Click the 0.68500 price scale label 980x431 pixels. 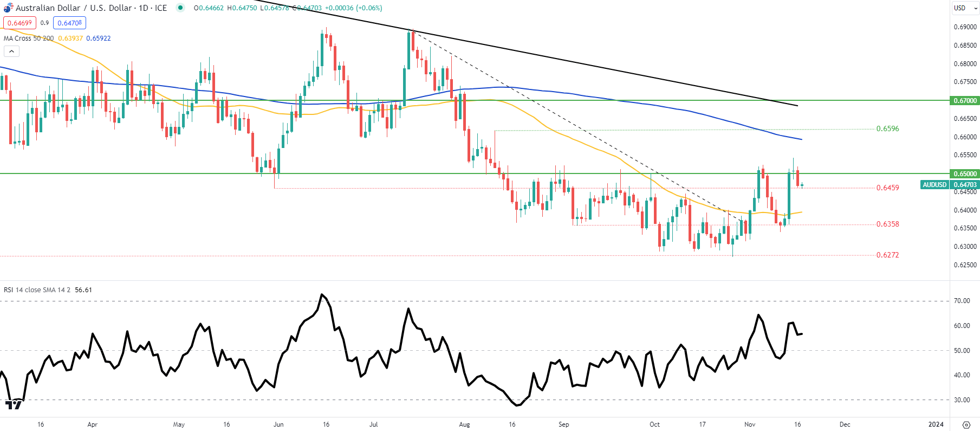[x=965, y=46]
